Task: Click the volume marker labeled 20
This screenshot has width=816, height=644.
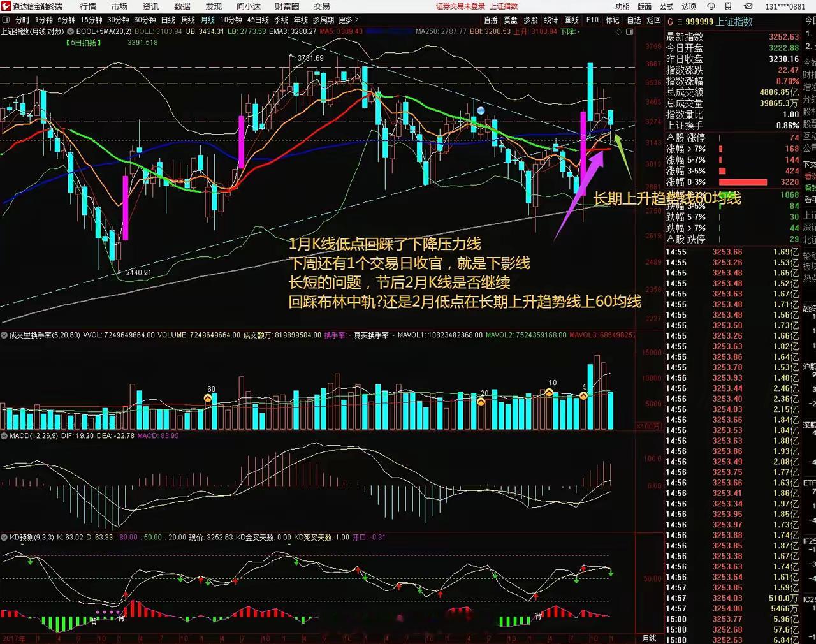Action: coord(481,401)
